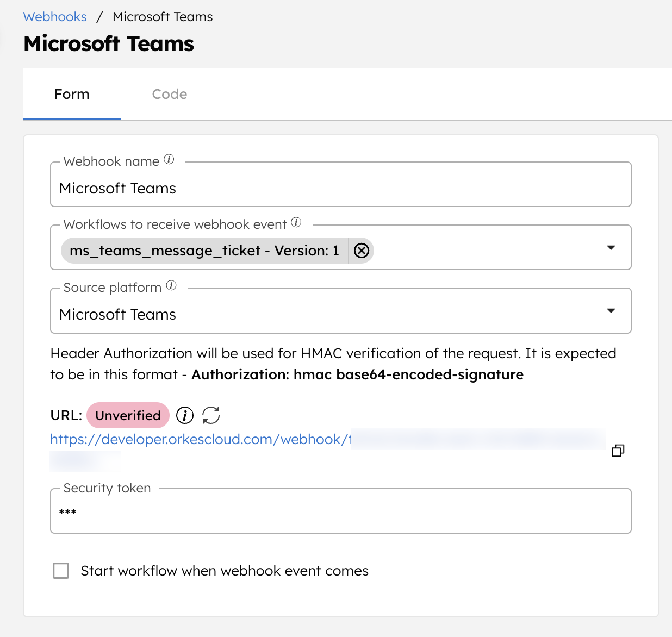Copy the webhook URL

(x=618, y=451)
